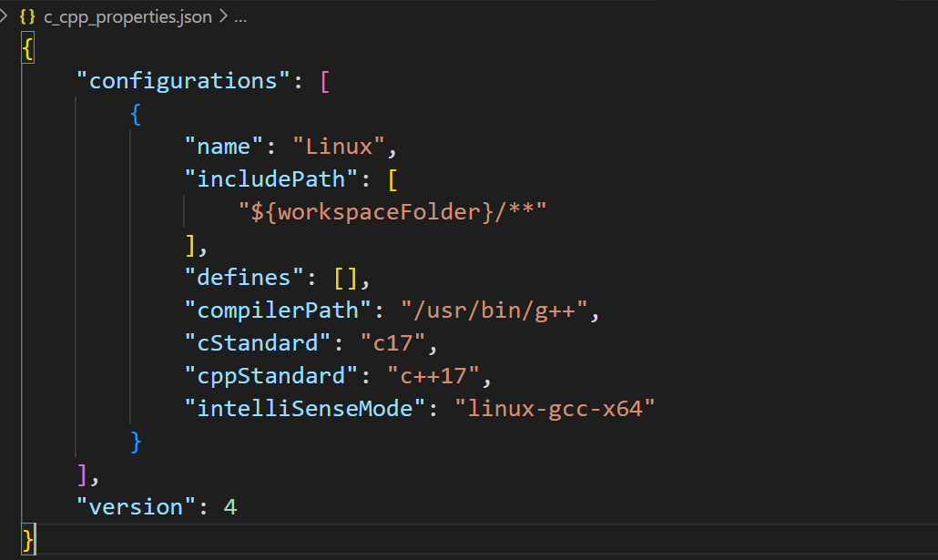Image resolution: width=938 pixels, height=560 pixels.
Task: Click the JSON braces file icon in breadcrumb
Action: click(x=27, y=16)
